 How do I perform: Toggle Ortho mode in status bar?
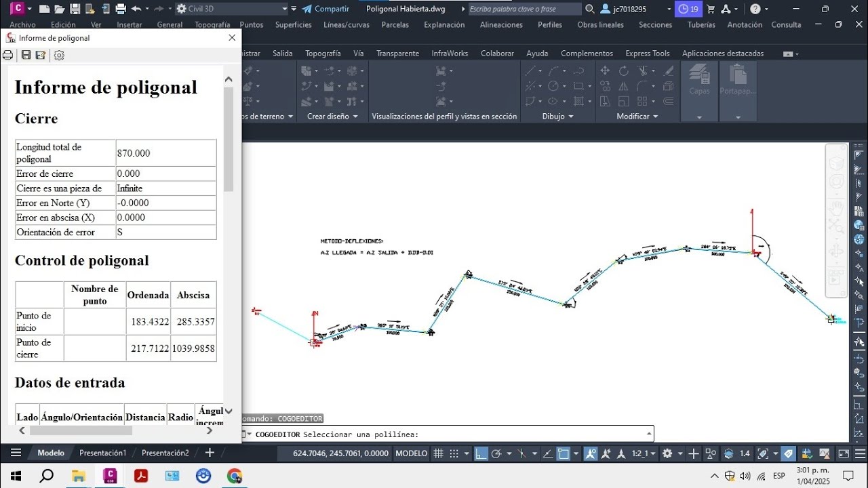480,453
